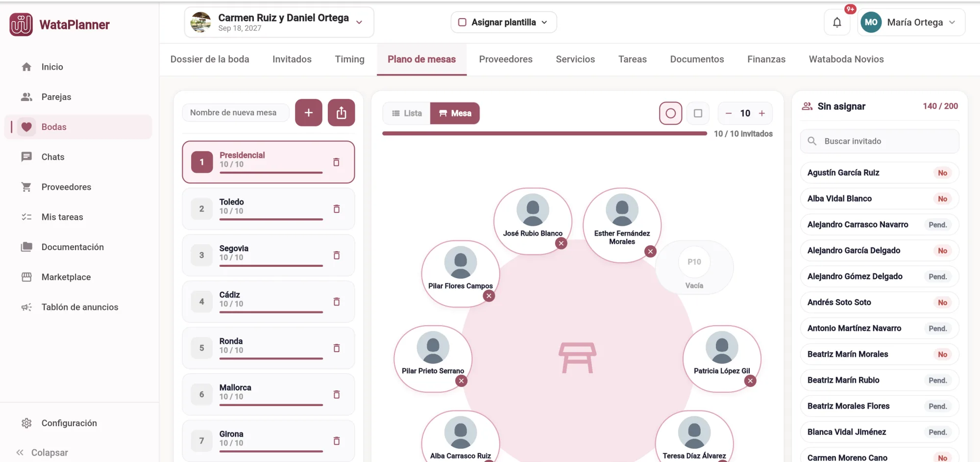Image resolution: width=980 pixels, height=462 pixels.
Task: Click the export/share tables icon
Action: (342, 113)
